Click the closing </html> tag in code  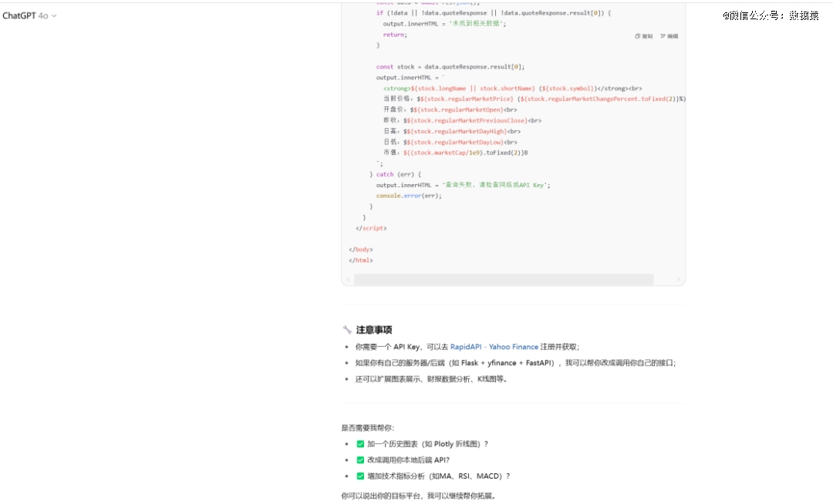point(361,260)
